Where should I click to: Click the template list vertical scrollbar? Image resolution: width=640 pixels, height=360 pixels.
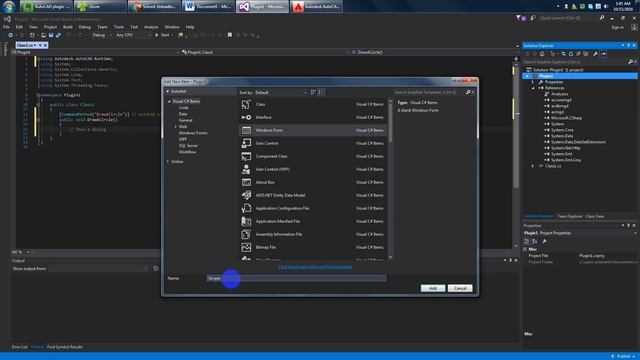point(390,179)
